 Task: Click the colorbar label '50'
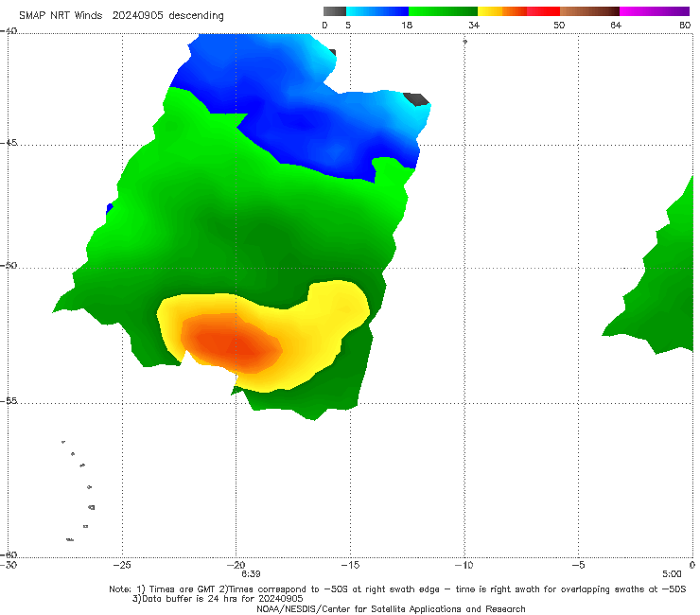559,26
